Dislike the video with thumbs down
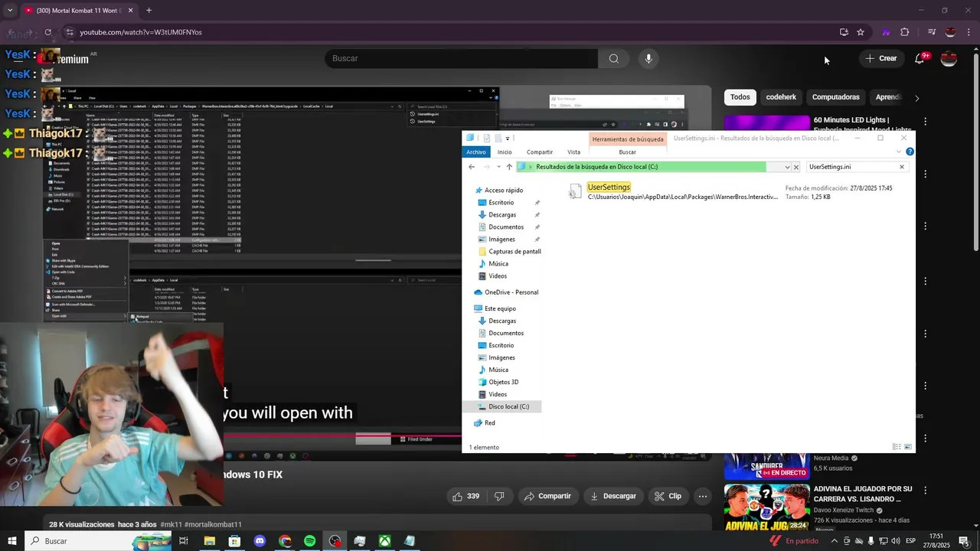This screenshot has height=551, width=980. tap(499, 496)
